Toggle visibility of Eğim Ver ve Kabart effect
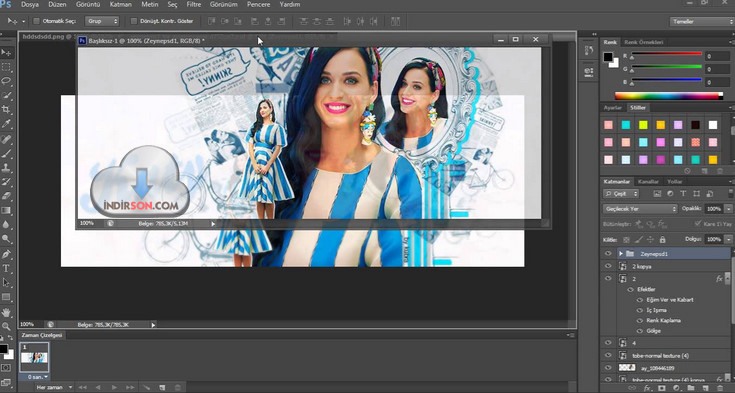 [x=639, y=300]
